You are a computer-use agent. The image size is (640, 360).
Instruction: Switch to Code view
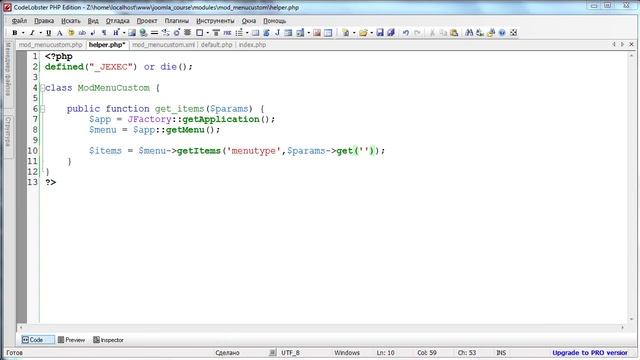pos(37,340)
